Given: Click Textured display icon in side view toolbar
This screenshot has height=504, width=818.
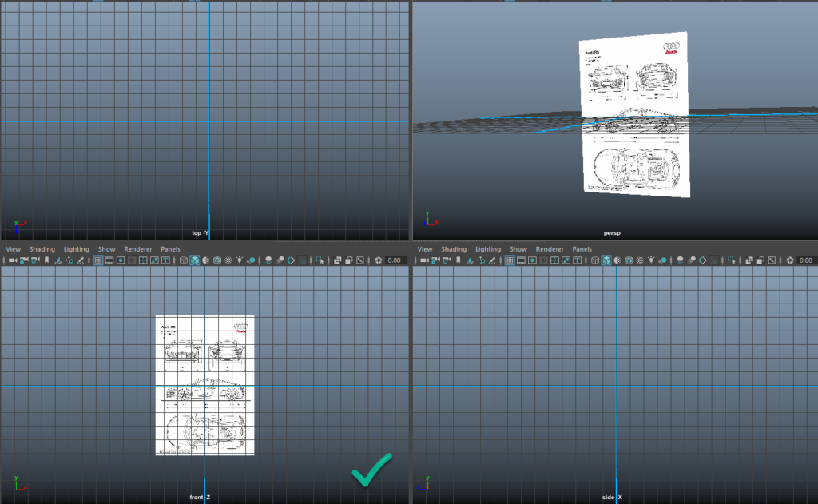Looking at the screenshot, I should point(640,260).
